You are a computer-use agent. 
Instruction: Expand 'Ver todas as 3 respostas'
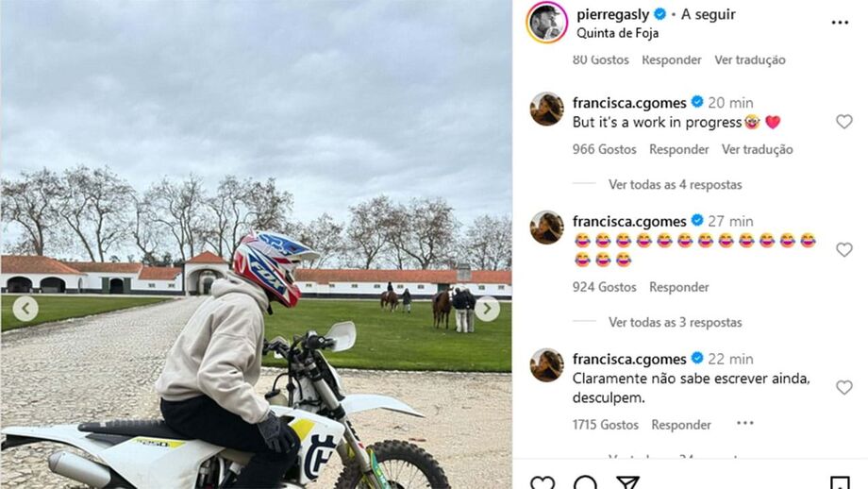675,322
